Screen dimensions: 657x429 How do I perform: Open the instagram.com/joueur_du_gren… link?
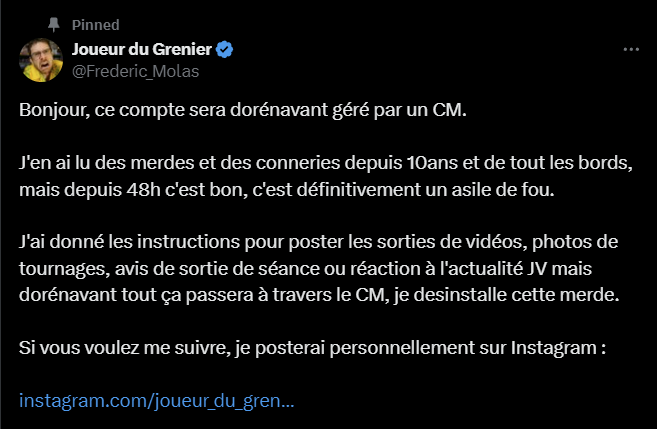coord(157,401)
